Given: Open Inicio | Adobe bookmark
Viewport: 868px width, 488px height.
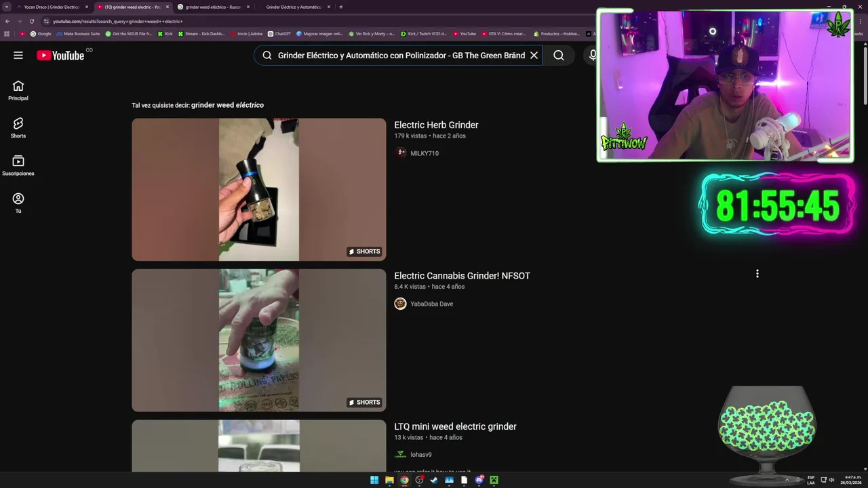Looking at the screenshot, I should (x=246, y=33).
